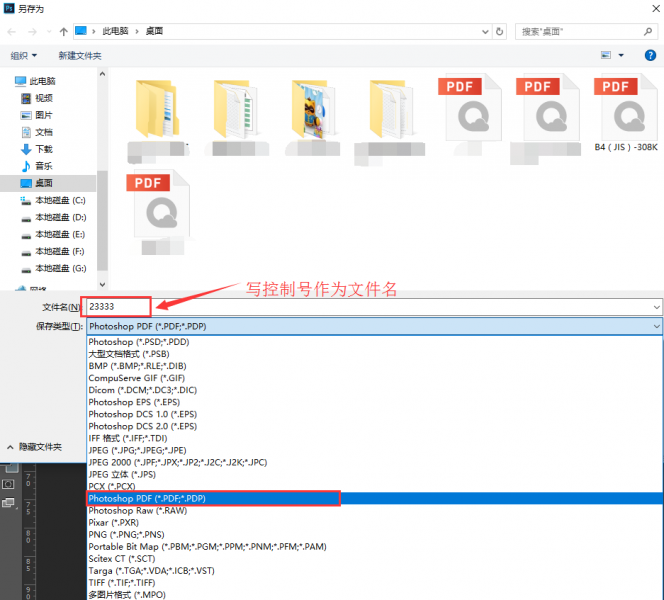Click the 新建文件夹 button
Viewport: 664px width, 600px height.
pyautogui.click(x=80, y=55)
